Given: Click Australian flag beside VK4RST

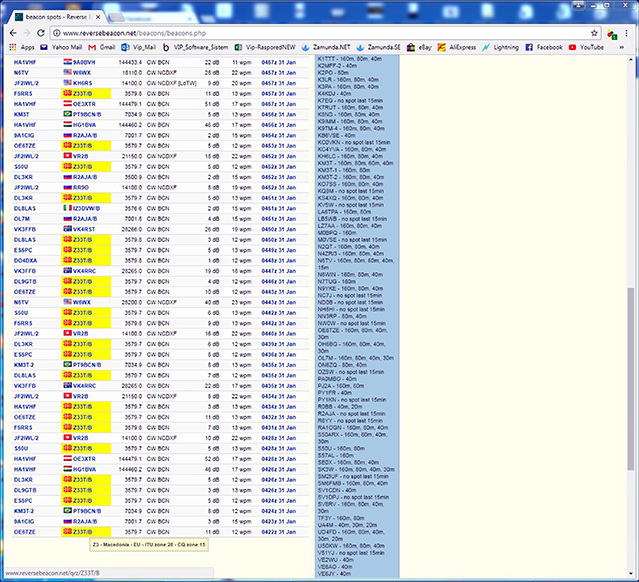Looking at the screenshot, I should pyautogui.click(x=67, y=229).
